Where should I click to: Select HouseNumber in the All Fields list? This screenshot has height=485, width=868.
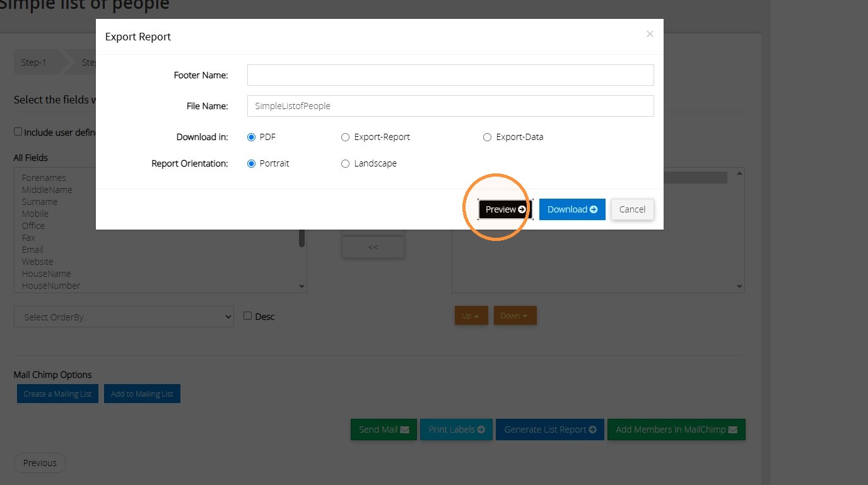click(51, 286)
